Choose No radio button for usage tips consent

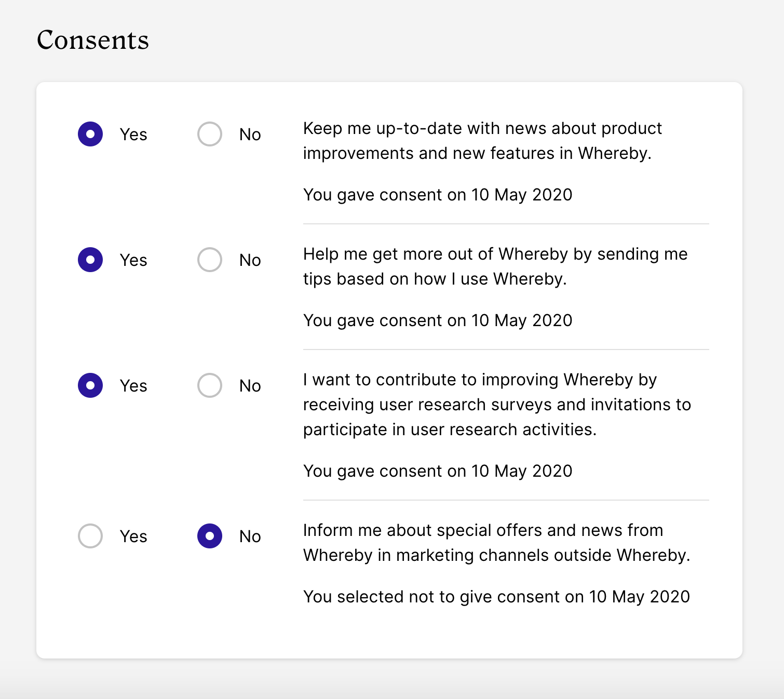(x=210, y=260)
